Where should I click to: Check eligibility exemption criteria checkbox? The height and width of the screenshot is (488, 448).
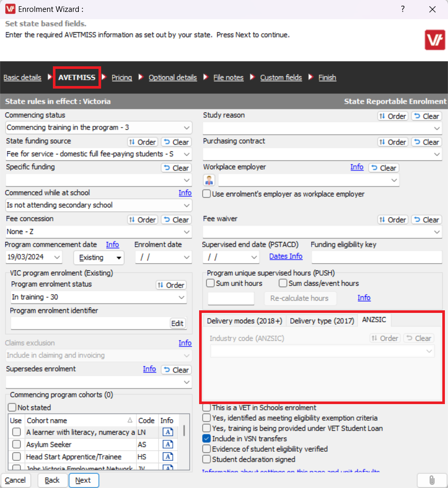[206, 418]
